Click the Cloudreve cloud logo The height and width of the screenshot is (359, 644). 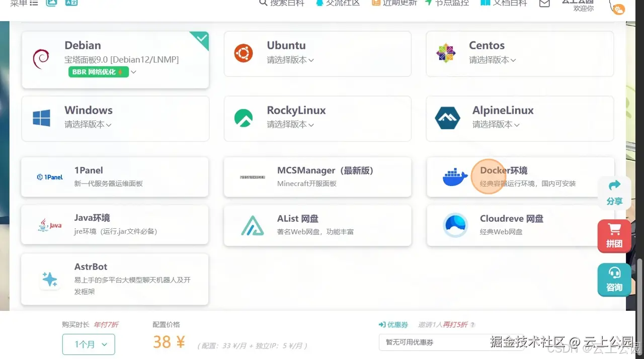(455, 225)
